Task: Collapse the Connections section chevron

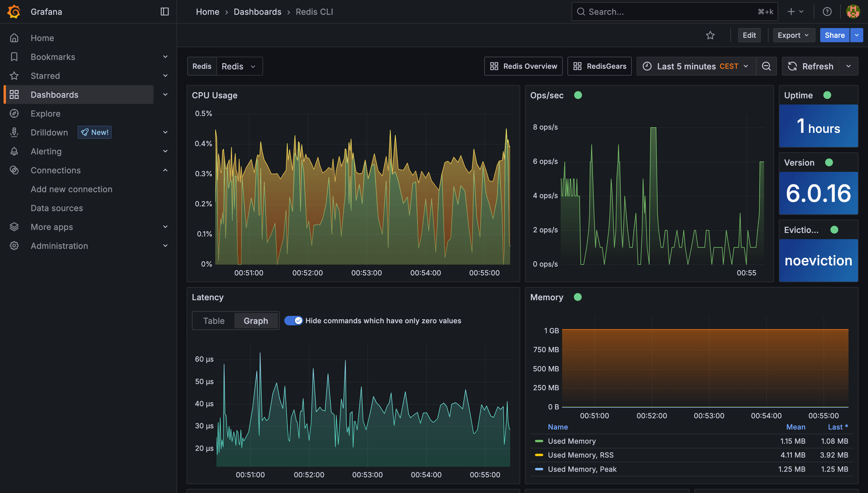Action: tap(165, 170)
